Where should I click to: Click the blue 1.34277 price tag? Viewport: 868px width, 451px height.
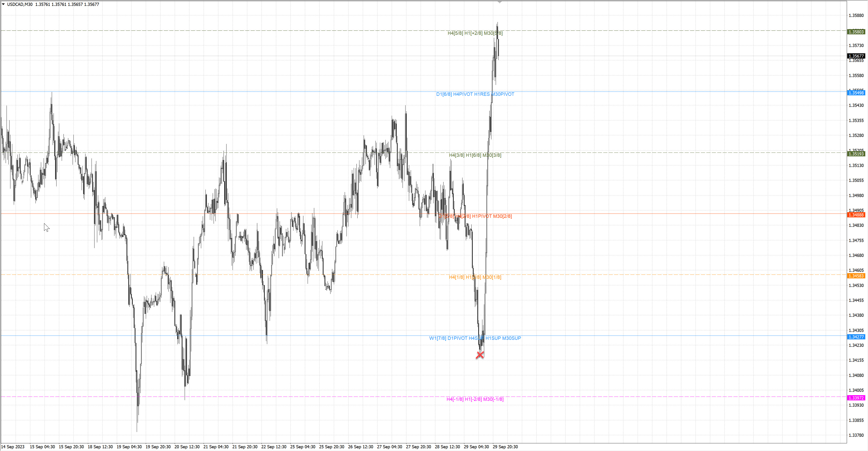[856, 337]
